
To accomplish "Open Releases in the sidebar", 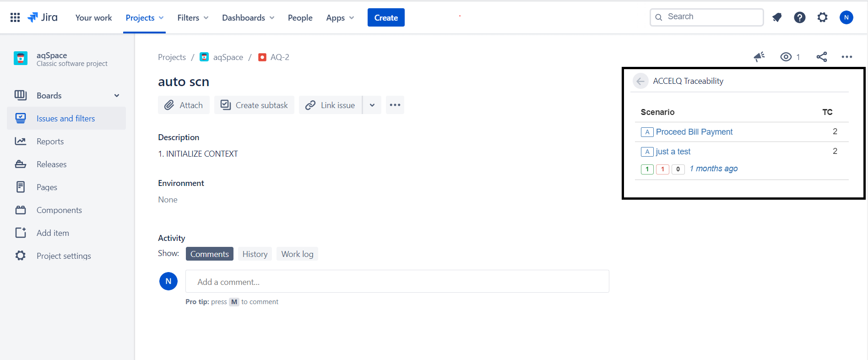I will [x=66, y=164].
